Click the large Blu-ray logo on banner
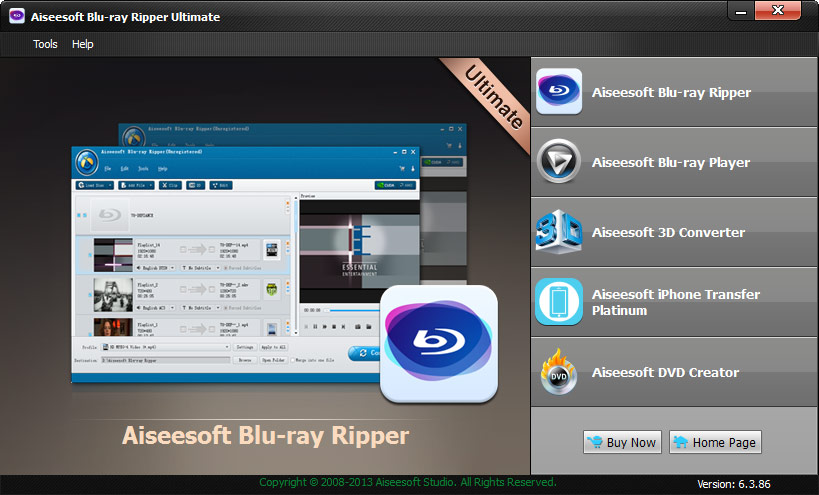Viewport: 819px width, 495px height. click(x=440, y=343)
